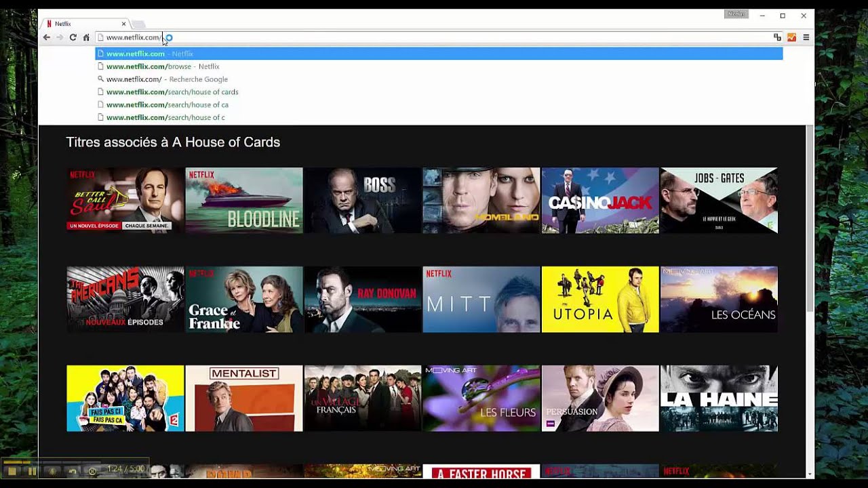The image size is (868, 488).
Task: Choose the www.netflix.com - Netflix suggestion
Action: 439,54
